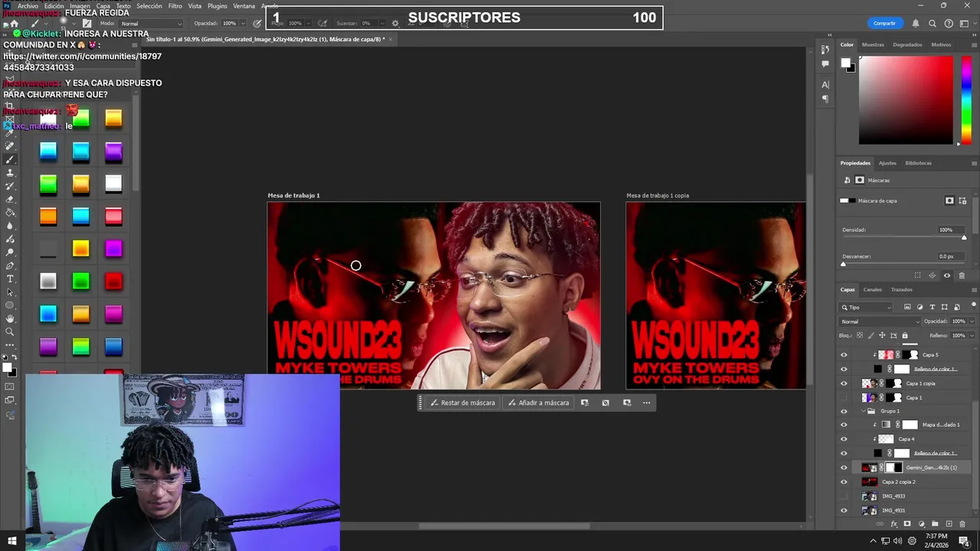Add a layer mask from the Layers footer
Viewport: 980px width, 551px height.
(x=907, y=524)
